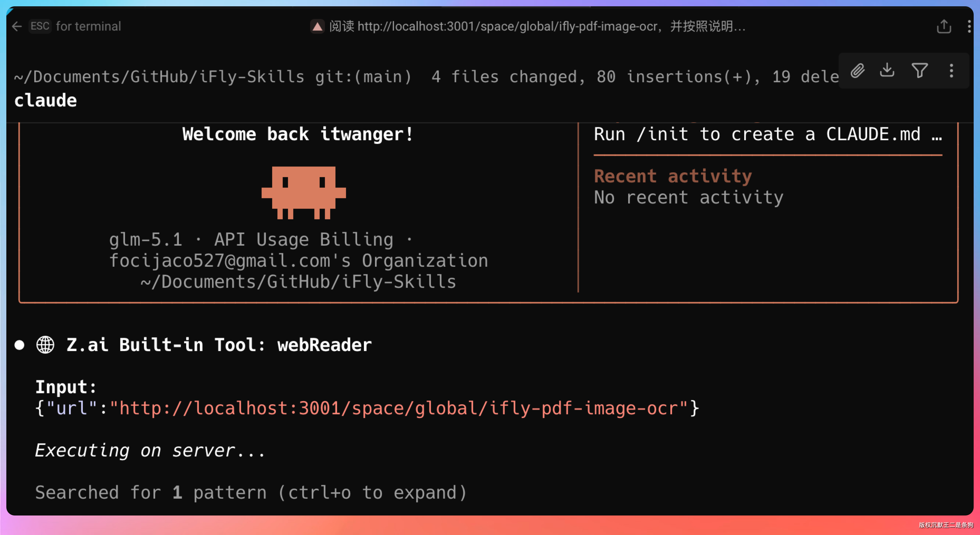Click the paperclip attach icon

point(858,71)
